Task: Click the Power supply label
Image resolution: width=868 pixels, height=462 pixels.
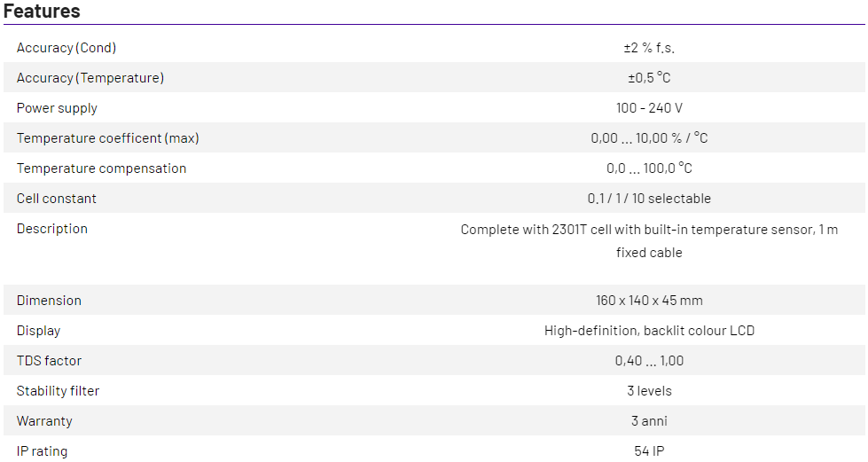Action: pyautogui.click(x=57, y=108)
